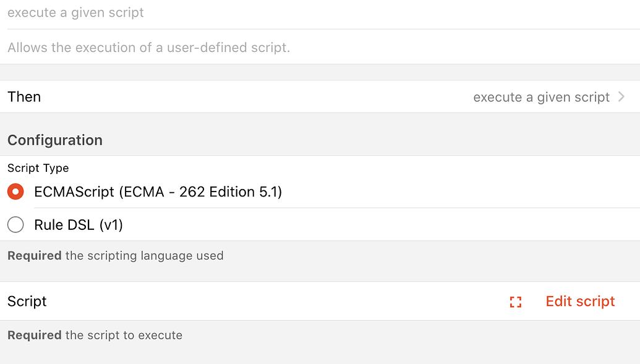Click the "Script Type" field label
The width and height of the screenshot is (640, 364).
[38, 168]
